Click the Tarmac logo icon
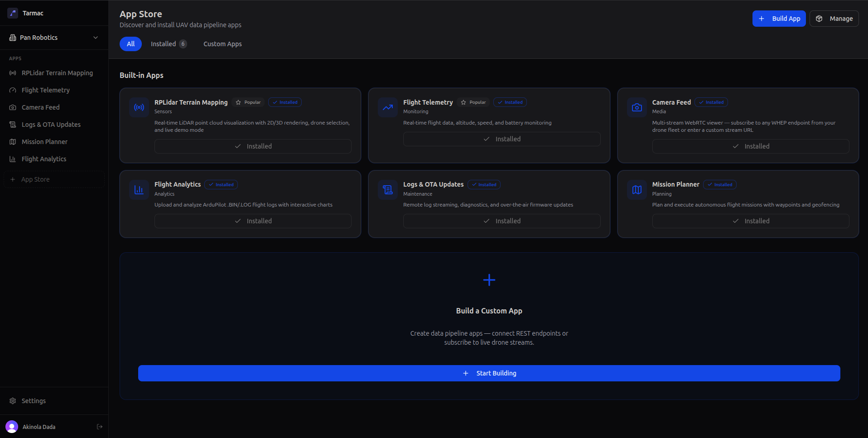This screenshot has height=438, width=868. [13, 13]
